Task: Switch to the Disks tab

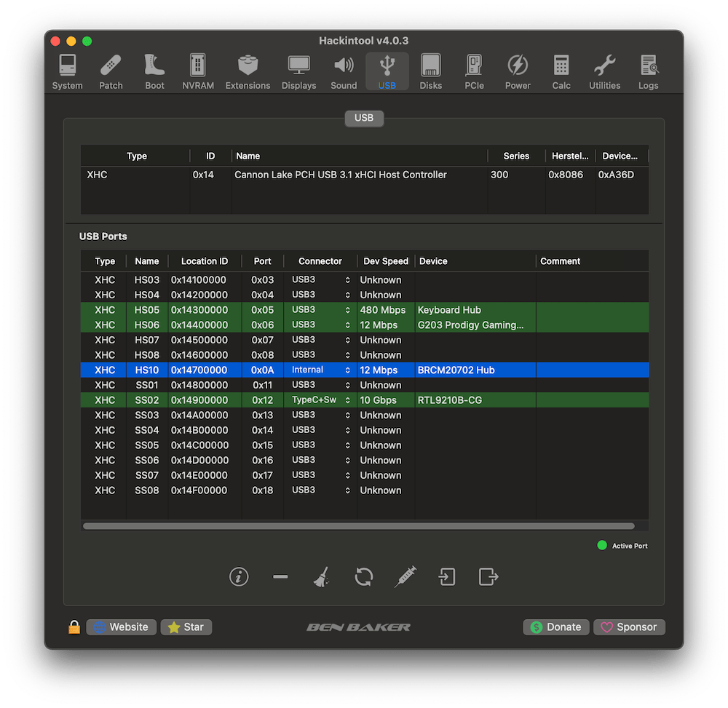Action: click(430, 72)
